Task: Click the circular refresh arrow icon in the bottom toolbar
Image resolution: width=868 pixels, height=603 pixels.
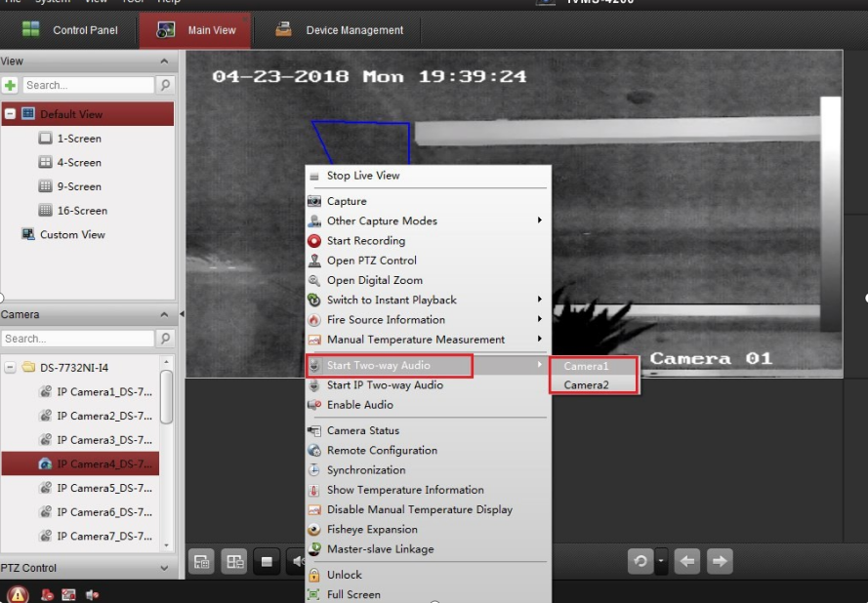Action: [x=641, y=561]
